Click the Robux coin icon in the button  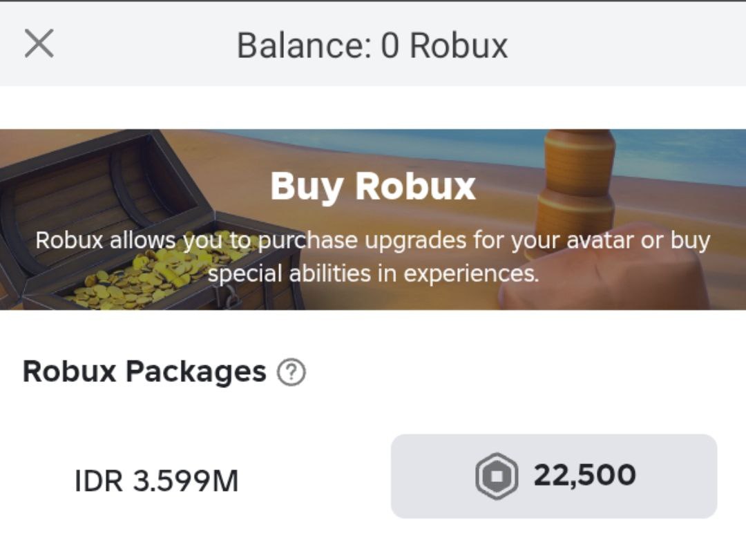coord(496,476)
